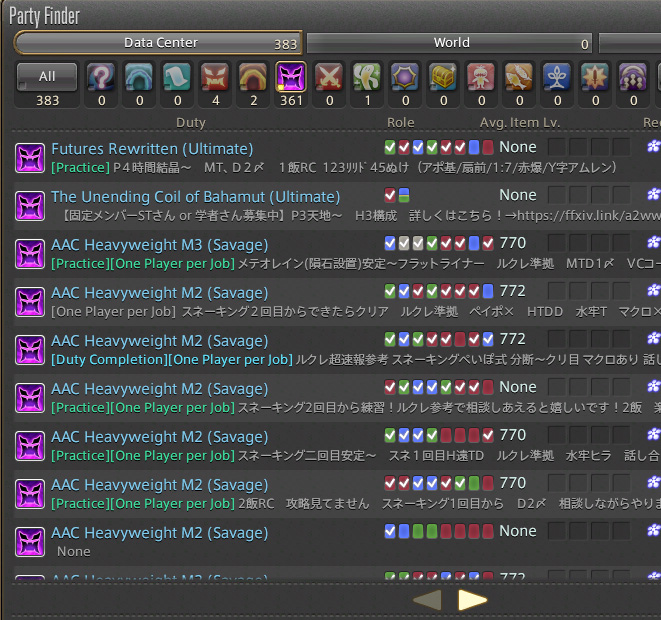Click duty icon beside Futures Rewritten (Ultimate)
Viewport: 661px width, 620px height.
coord(30,158)
